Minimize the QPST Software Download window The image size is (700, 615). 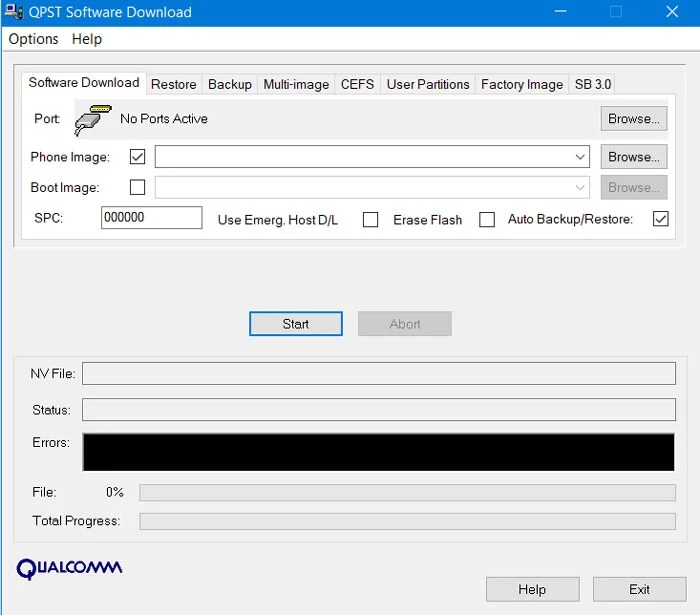[x=560, y=12]
